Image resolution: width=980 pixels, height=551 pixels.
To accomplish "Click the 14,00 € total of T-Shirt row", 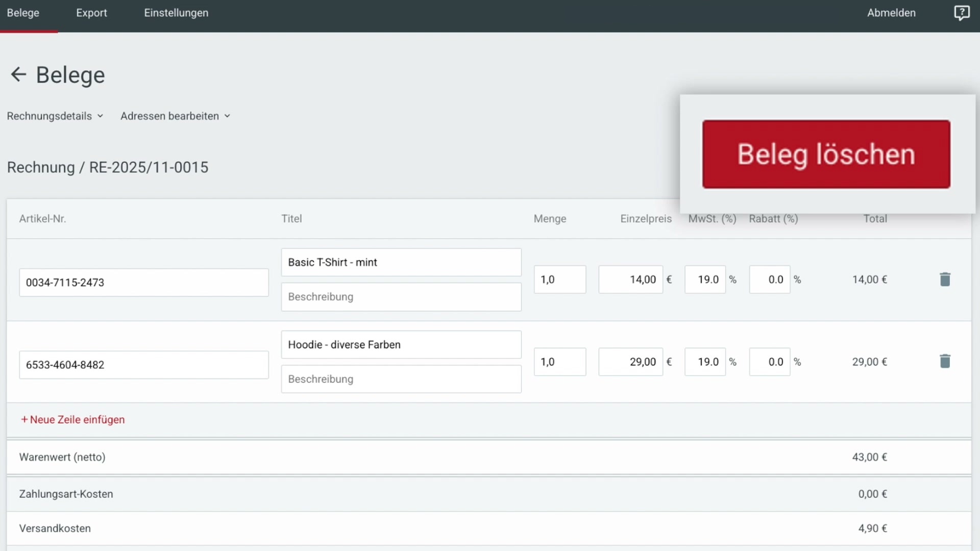I will [869, 280].
